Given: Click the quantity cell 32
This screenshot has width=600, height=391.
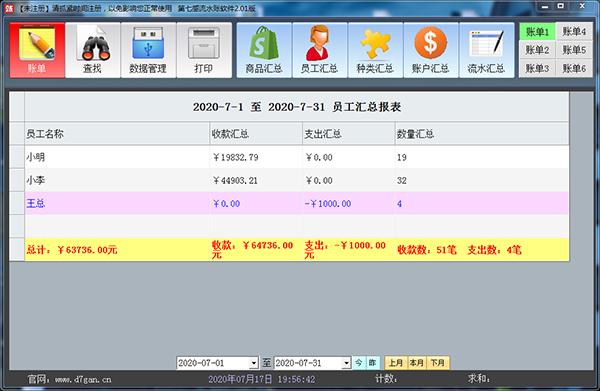Looking at the screenshot, I should tap(482, 181).
